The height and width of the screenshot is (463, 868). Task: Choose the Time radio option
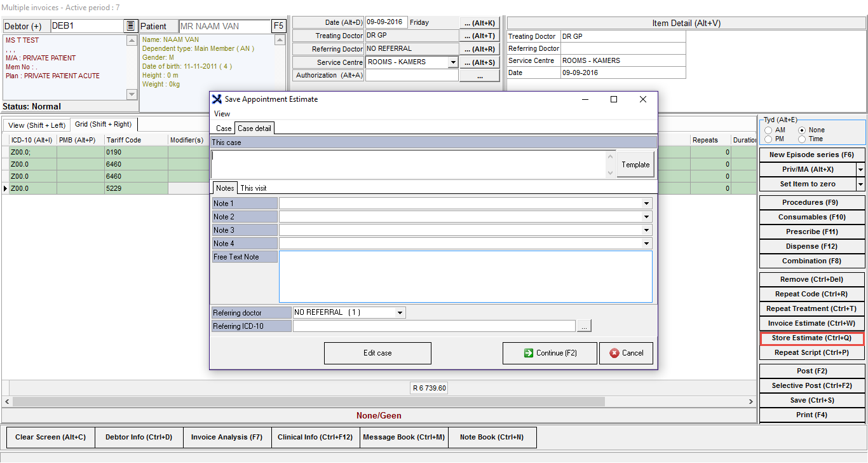802,139
